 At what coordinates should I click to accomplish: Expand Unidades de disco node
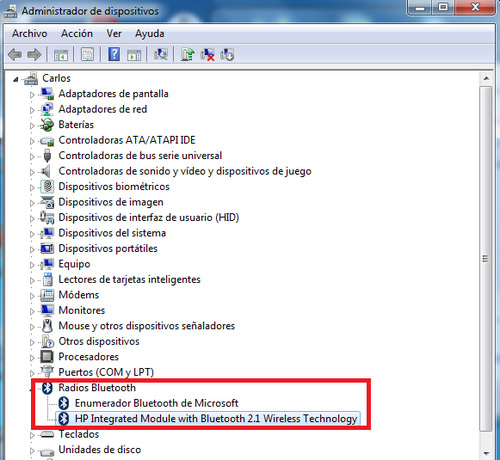(x=32, y=451)
